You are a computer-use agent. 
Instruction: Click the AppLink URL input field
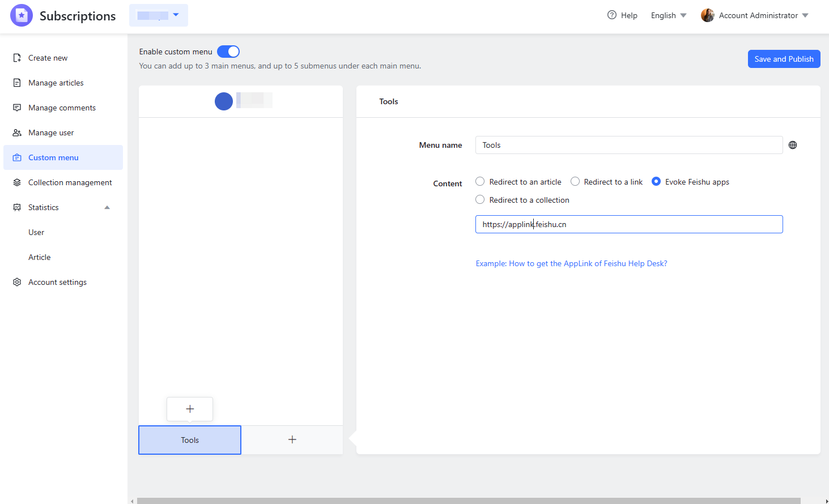[x=628, y=224]
